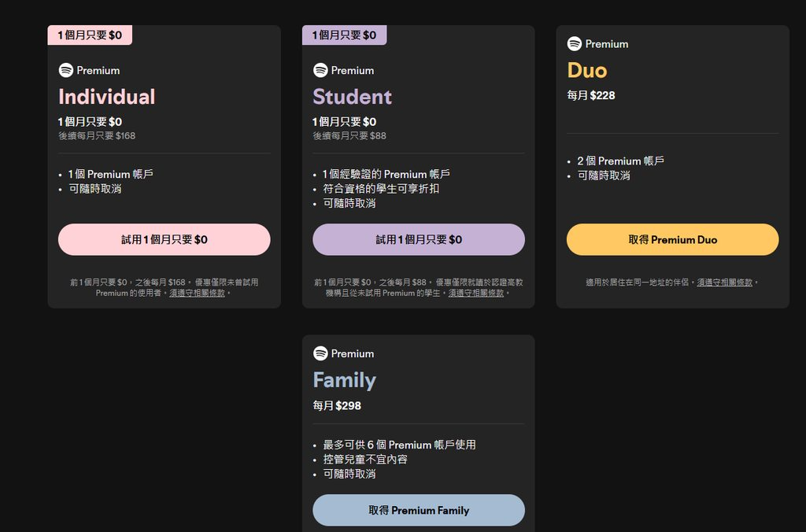Click the Duo price text 每月 $228
The height and width of the screenshot is (532, 806).
click(591, 95)
